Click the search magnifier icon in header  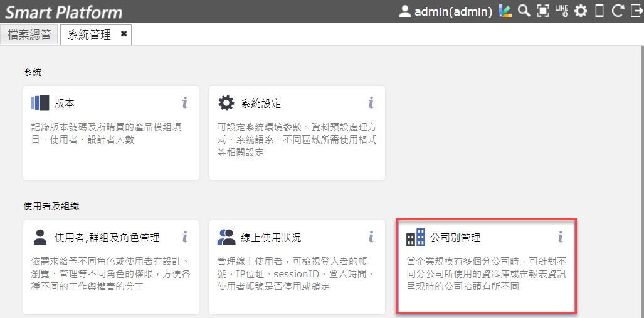[524, 11]
